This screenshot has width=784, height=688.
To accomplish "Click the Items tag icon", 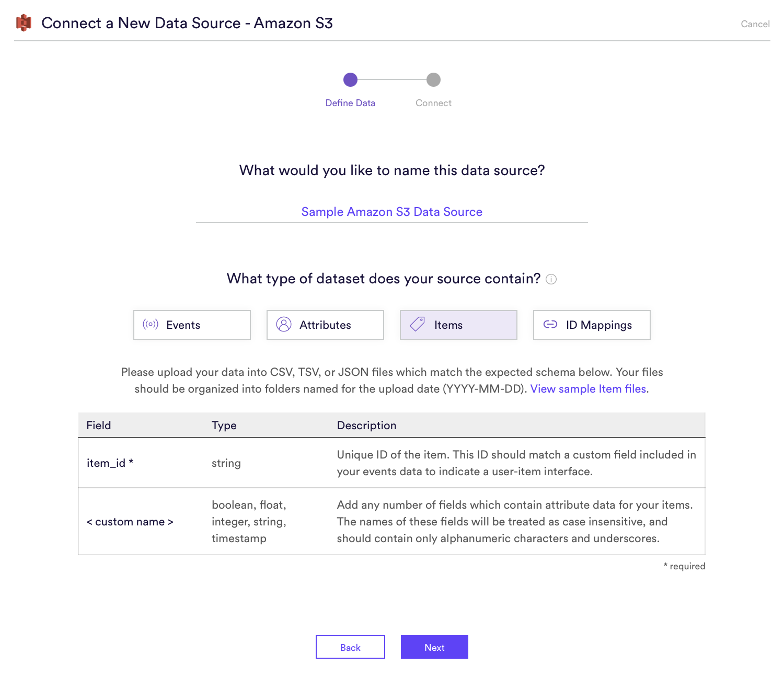I will coord(417,325).
